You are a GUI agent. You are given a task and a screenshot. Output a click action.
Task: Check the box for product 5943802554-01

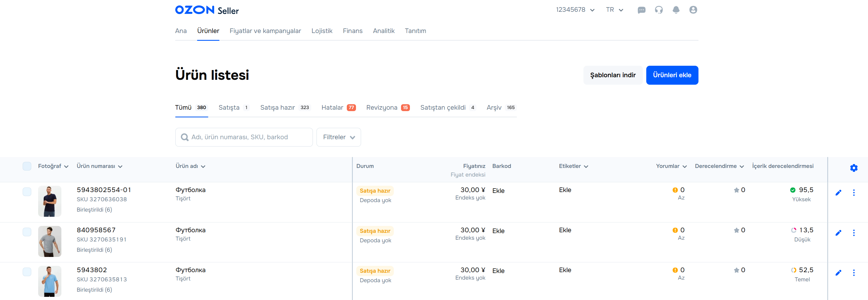27,192
